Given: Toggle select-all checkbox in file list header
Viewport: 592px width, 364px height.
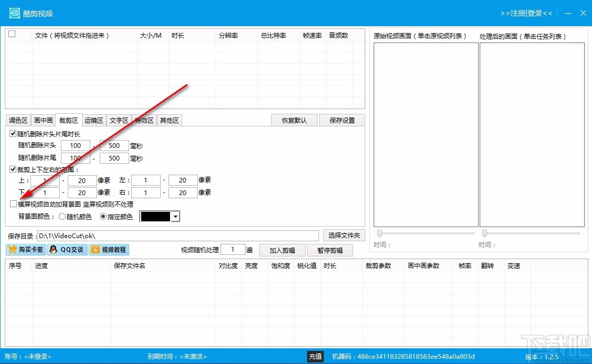Looking at the screenshot, I should 12,34.
